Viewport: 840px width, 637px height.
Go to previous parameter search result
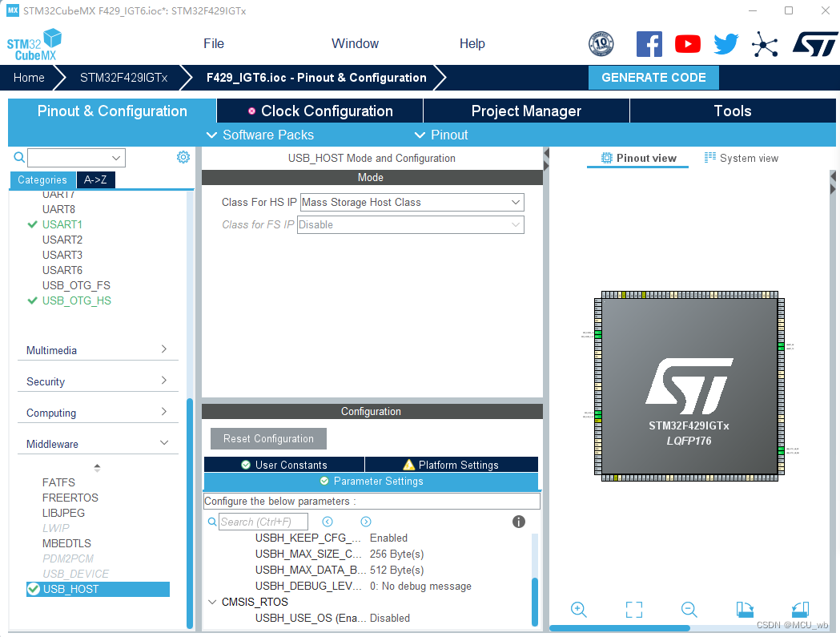pyautogui.click(x=328, y=522)
